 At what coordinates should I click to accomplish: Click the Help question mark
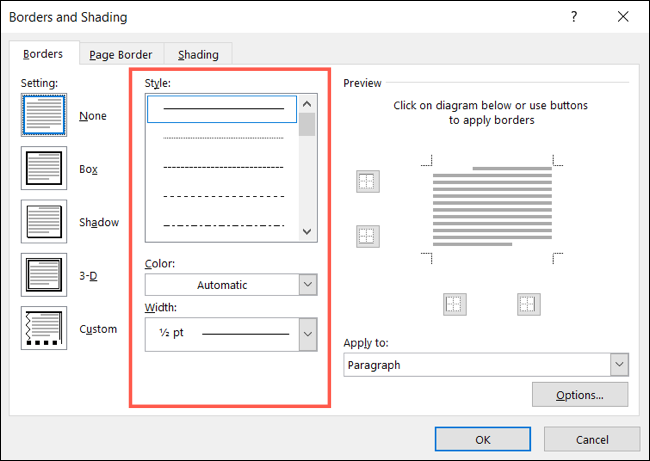pos(574,17)
